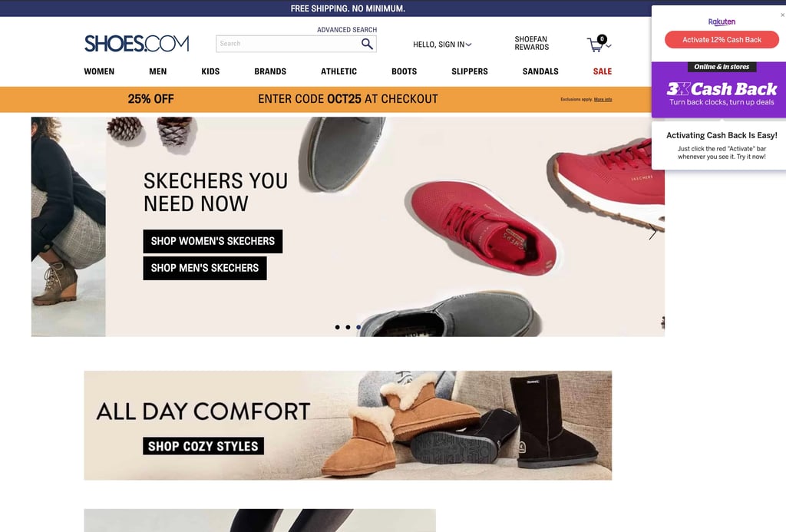The image size is (786, 532).
Task: Open the Brands menu
Action: pyautogui.click(x=270, y=71)
